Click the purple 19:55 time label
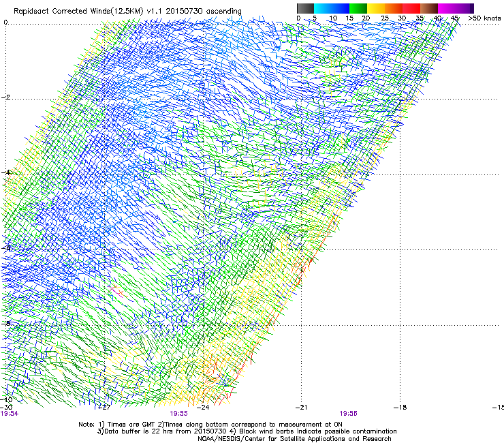Screen dimensions: 504x443 pos(178,414)
